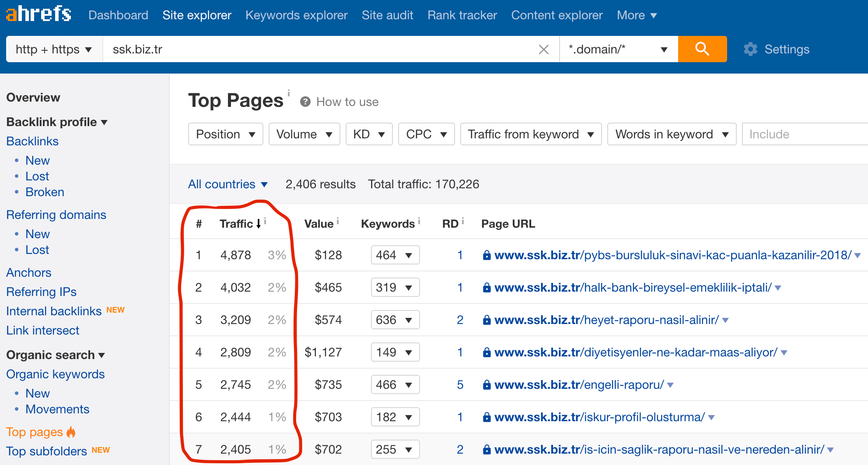Expand keywords dropdown showing 319
This screenshot has width=868, height=465.
(395, 287)
